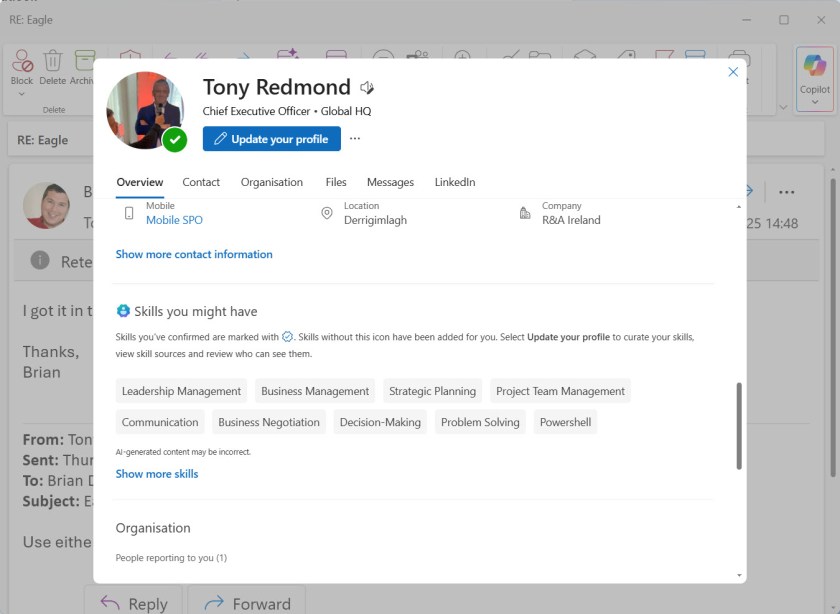Open the Mobile SPO link
The width and height of the screenshot is (840, 614).
pos(174,220)
